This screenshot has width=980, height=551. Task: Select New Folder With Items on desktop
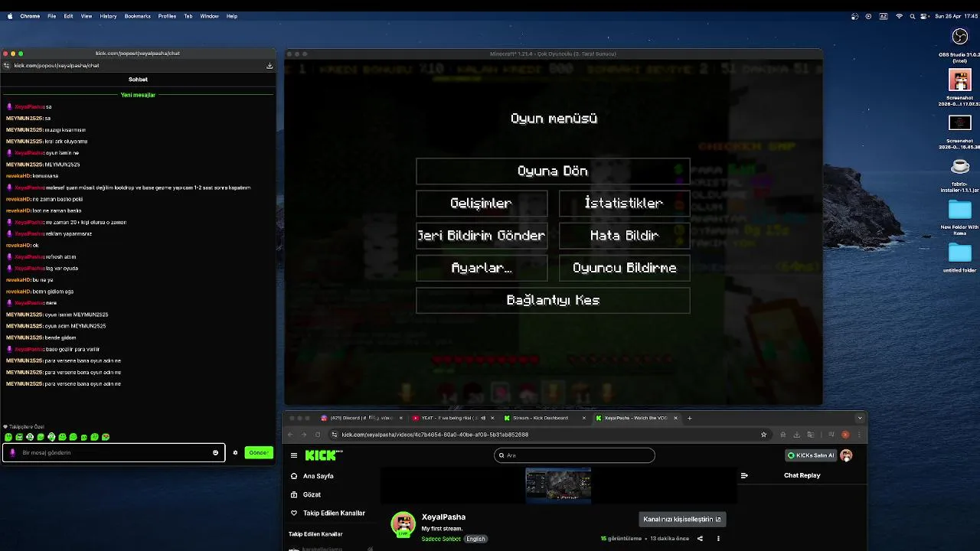(x=959, y=210)
